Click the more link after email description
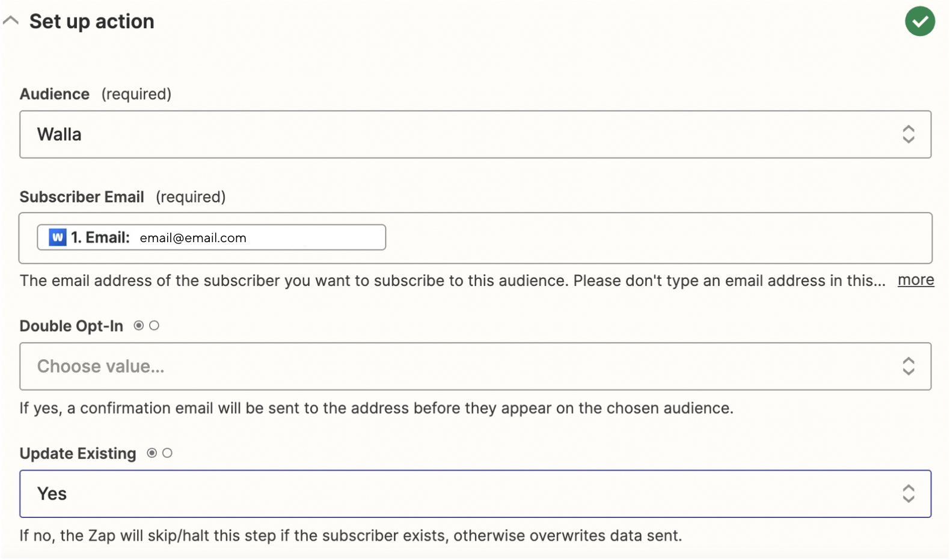950x560 pixels. coord(915,280)
